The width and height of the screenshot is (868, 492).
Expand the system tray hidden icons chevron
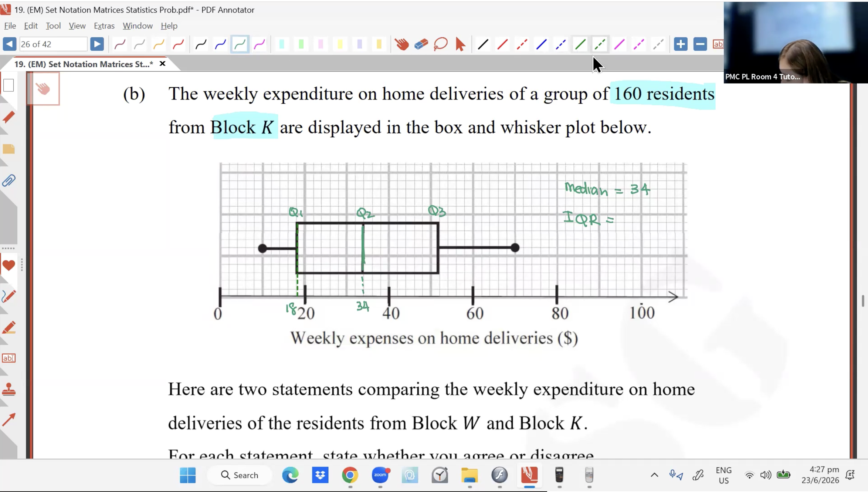pyautogui.click(x=654, y=475)
